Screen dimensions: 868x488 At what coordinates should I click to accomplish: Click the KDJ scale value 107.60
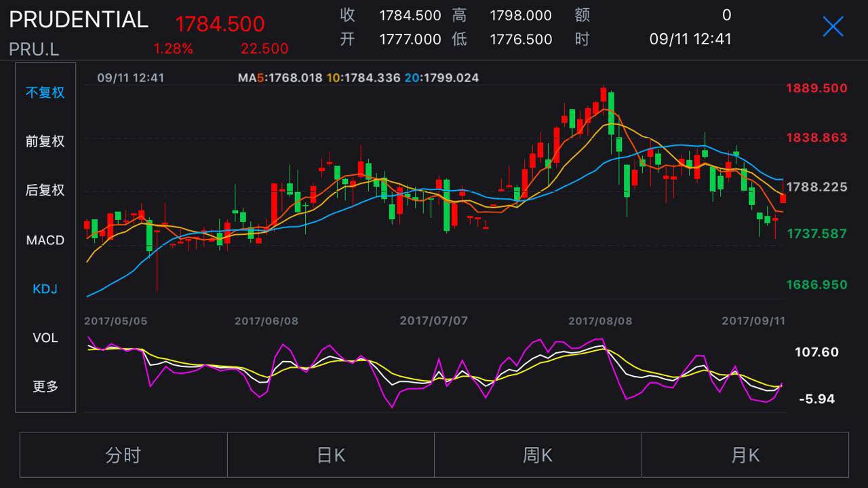click(x=817, y=352)
